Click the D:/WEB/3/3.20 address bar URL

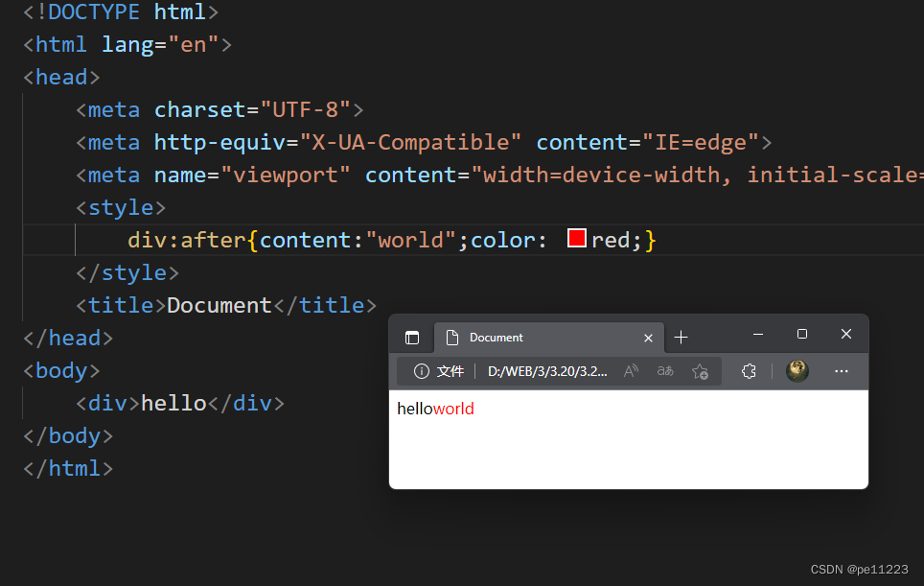click(x=547, y=371)
